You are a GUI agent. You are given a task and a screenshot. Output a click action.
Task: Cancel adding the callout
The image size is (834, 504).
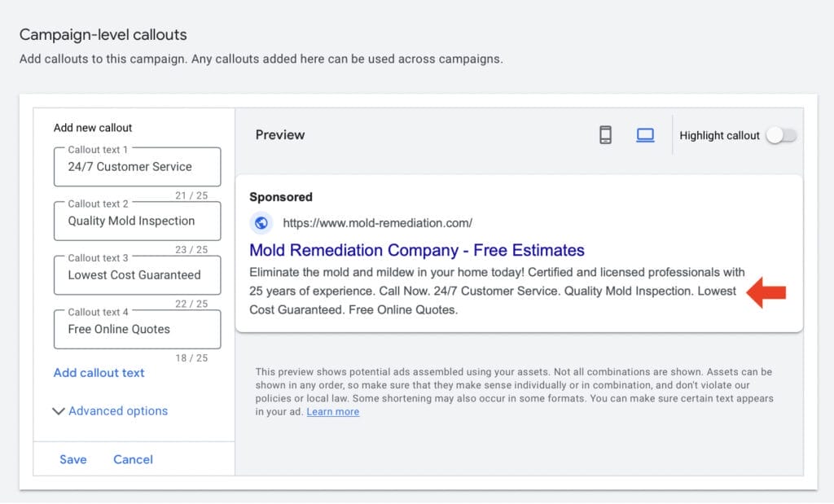[133, 459]
